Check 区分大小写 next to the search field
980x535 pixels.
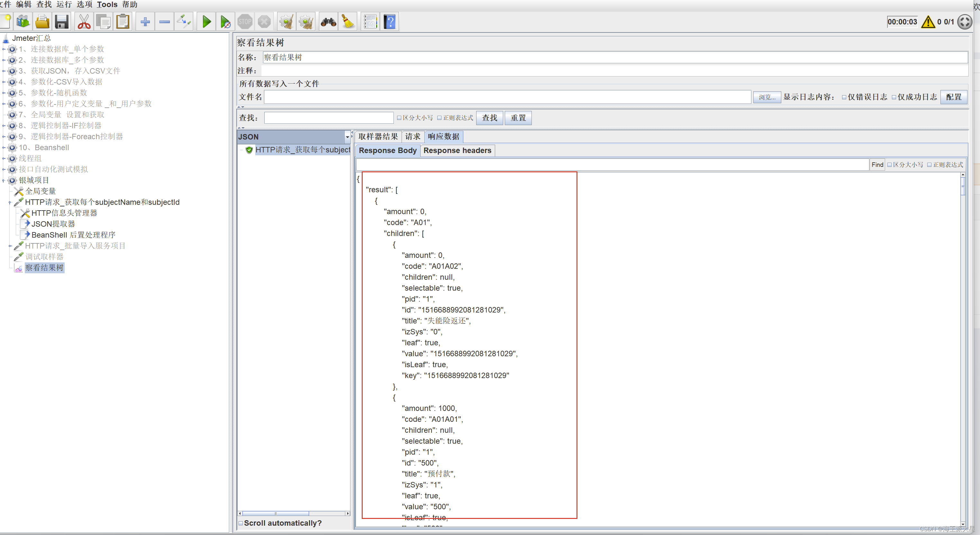pos(399,118)
